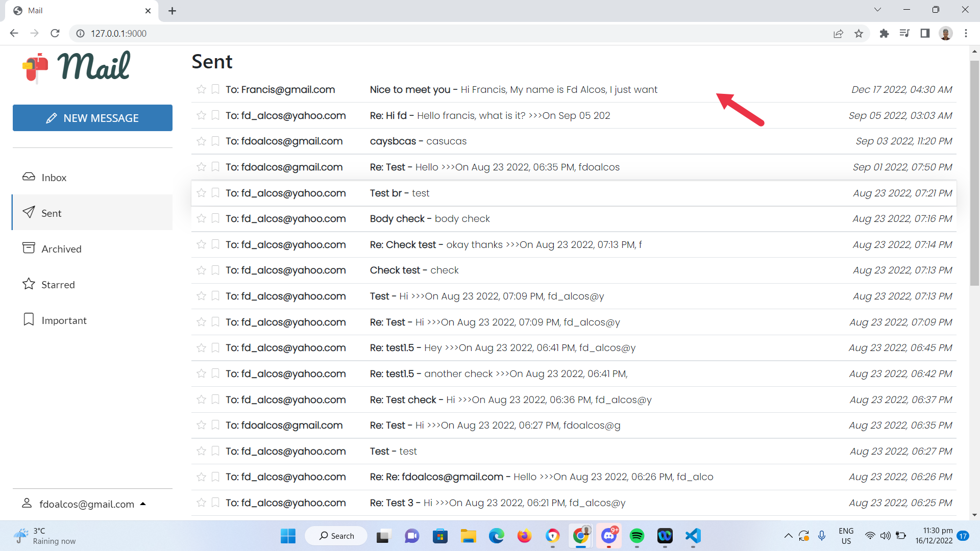Click the Mail mailbox logo icon
Viewport: 980px width, 551px height.
tap(36, 67)
